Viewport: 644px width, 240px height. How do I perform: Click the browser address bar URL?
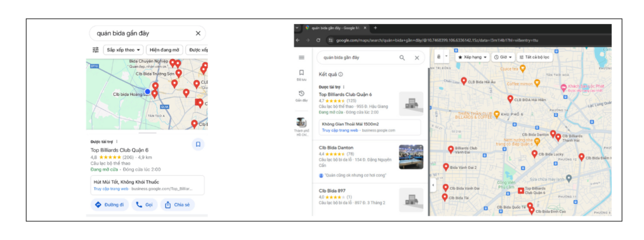[437, 40]
